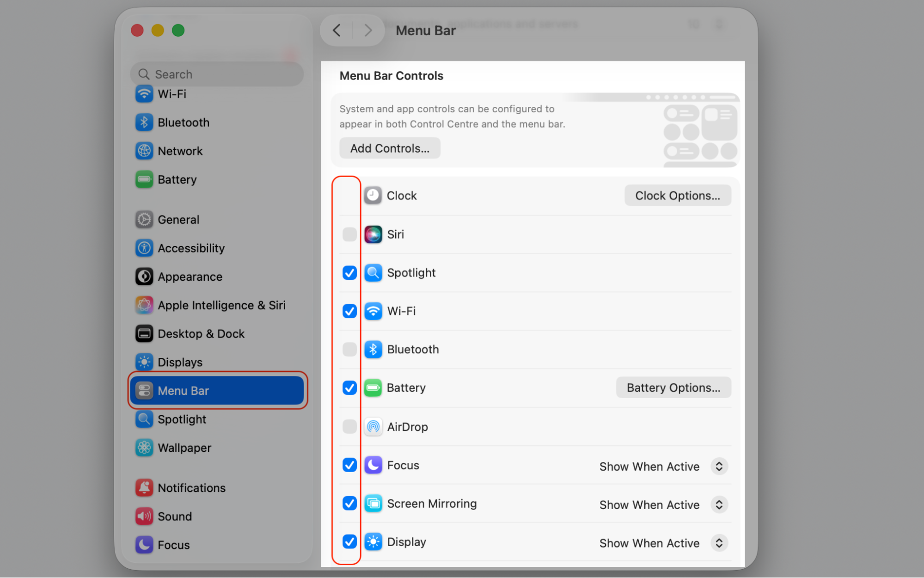Click the search magnifier icon
The image size is (924, 578).
tap(144, 74)
